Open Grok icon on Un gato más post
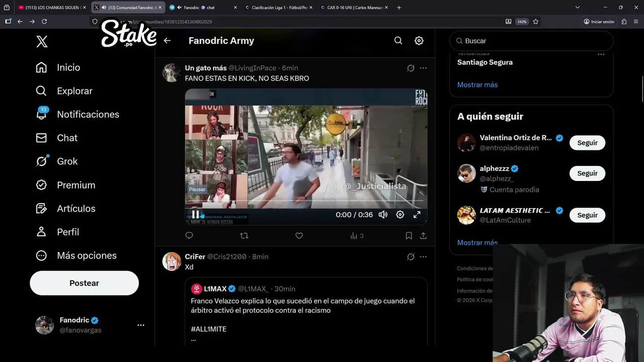This screenshot has height=362, width=644. 411,68
